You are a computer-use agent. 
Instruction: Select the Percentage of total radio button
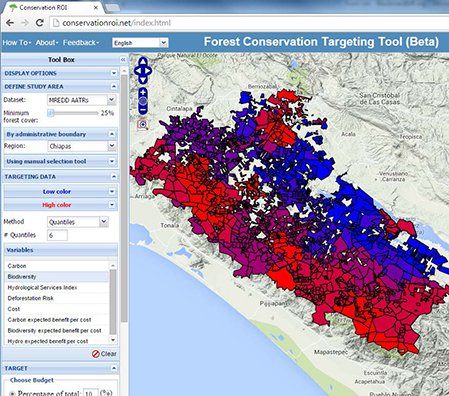pos(12,393)
